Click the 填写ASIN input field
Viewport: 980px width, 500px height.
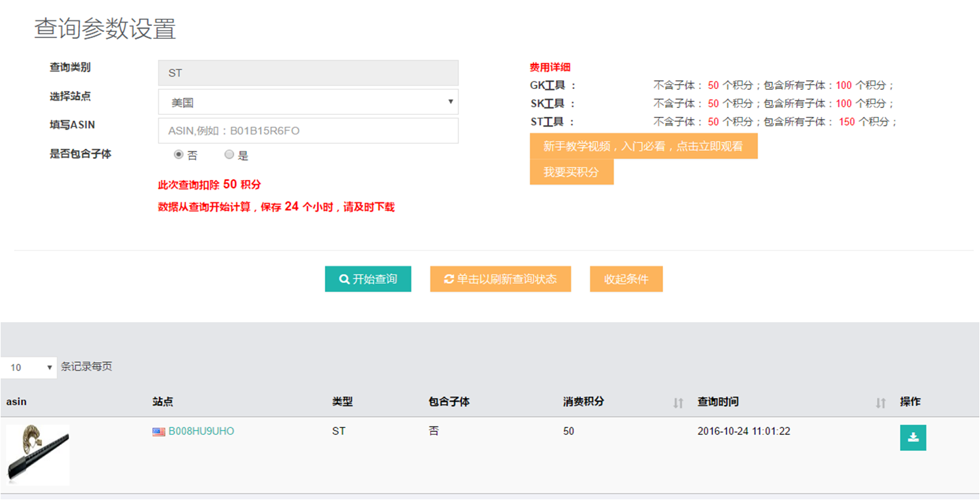308,131
